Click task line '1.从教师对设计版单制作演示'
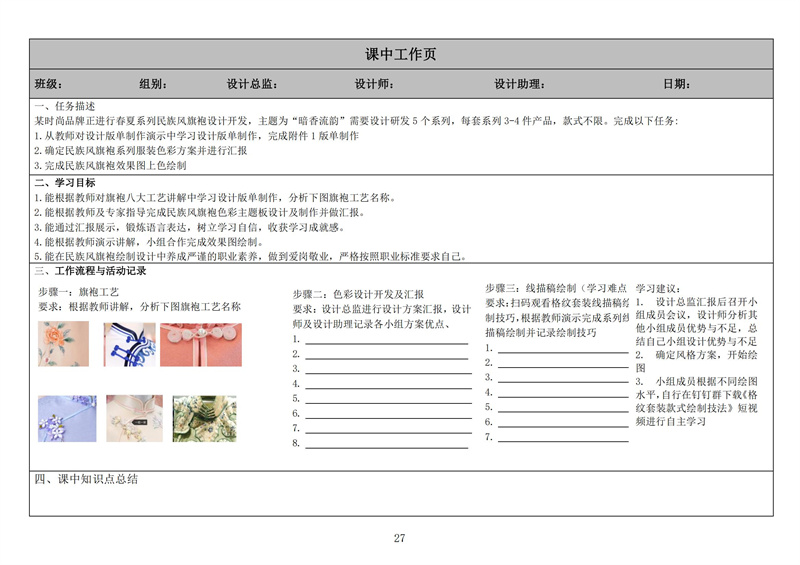Image resolution: width=800 pixels, height=565 pixels. pyautogui.click(x=196, y=136)
